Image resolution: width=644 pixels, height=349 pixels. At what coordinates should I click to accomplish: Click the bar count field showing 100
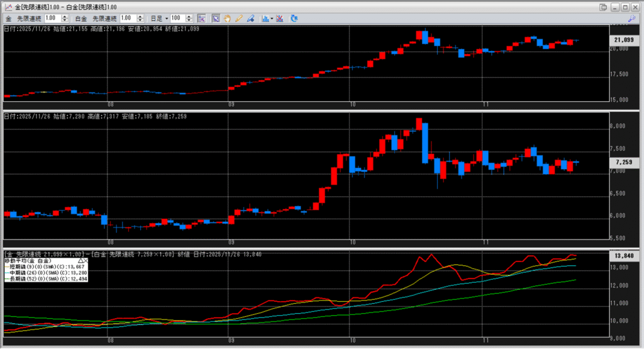(179, 18)
